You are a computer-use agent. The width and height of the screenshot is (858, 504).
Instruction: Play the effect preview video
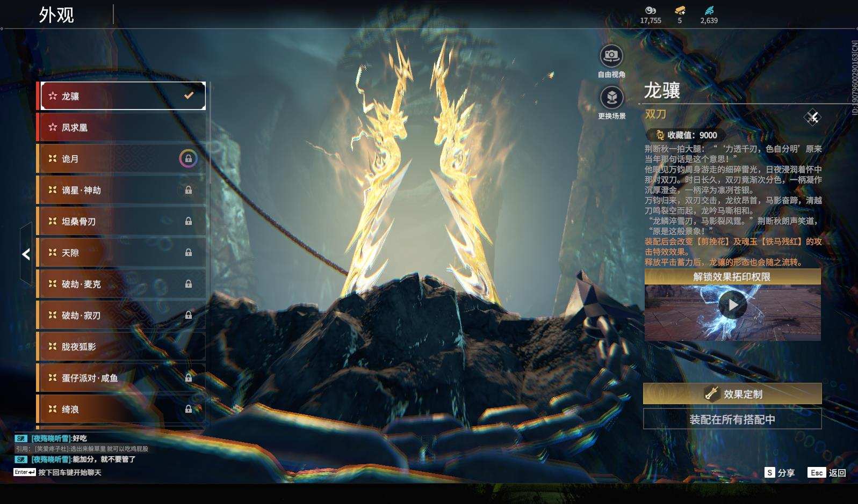point(732,304)
